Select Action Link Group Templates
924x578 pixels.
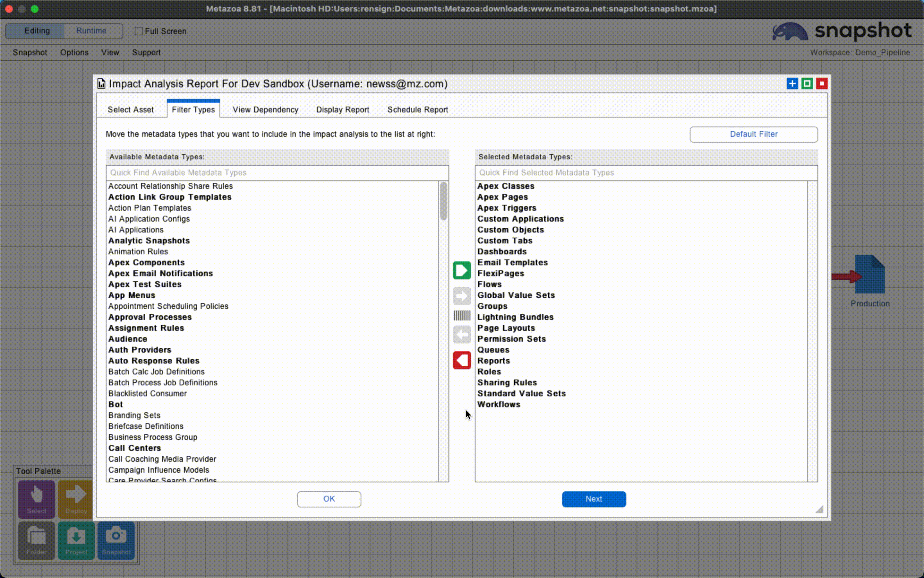click(x=273, y=197)
